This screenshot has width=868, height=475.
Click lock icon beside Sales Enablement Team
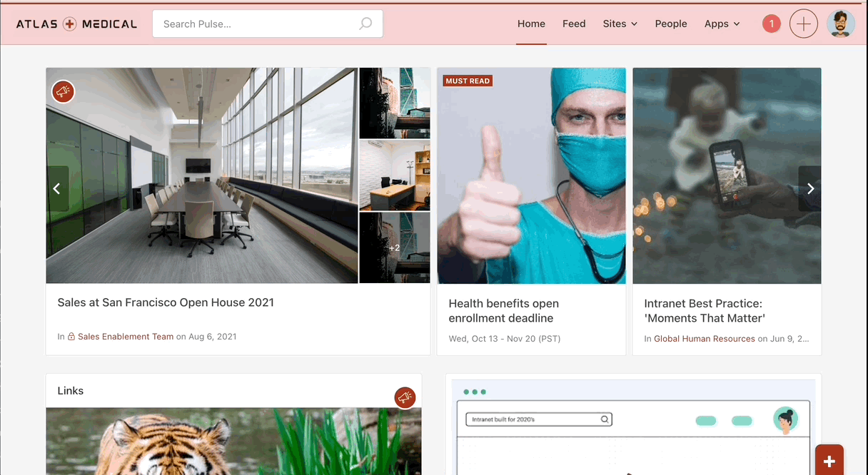tap(71, 337)
